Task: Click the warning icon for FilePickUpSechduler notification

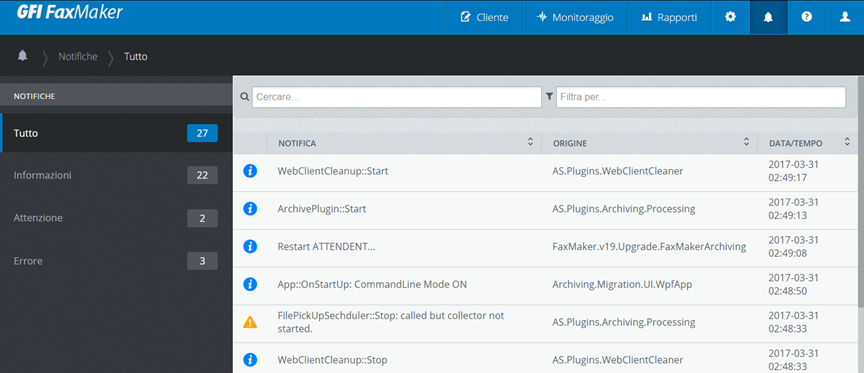Action: point(250,322)
